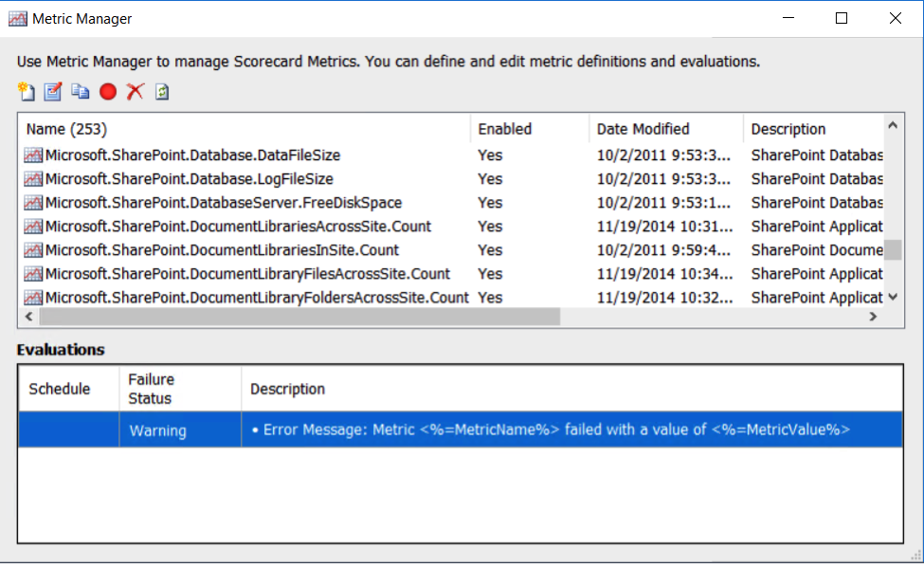This screenshot has width=924, height=564.
Task: Click the Copy metric toolbar icon
Action: [81, 91]
